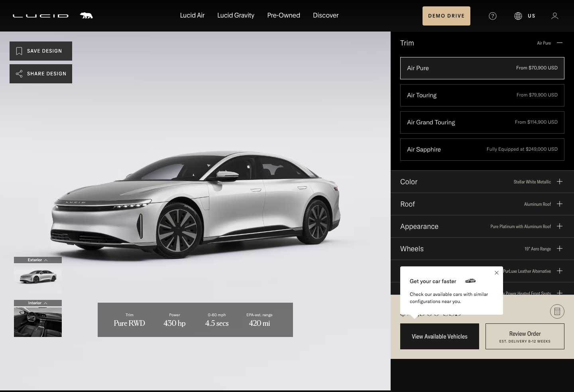Click 'Pure Platinum with Aluminum Roof' text
Image resolution: width=574 pixels, height=392 pixels.
point(521,227)
